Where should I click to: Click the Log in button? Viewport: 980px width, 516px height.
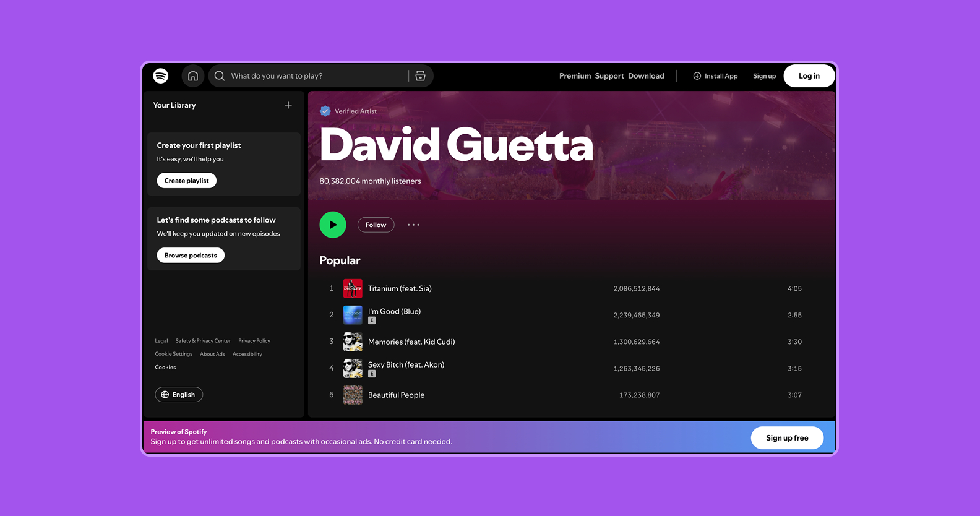[x=809, y=75]
